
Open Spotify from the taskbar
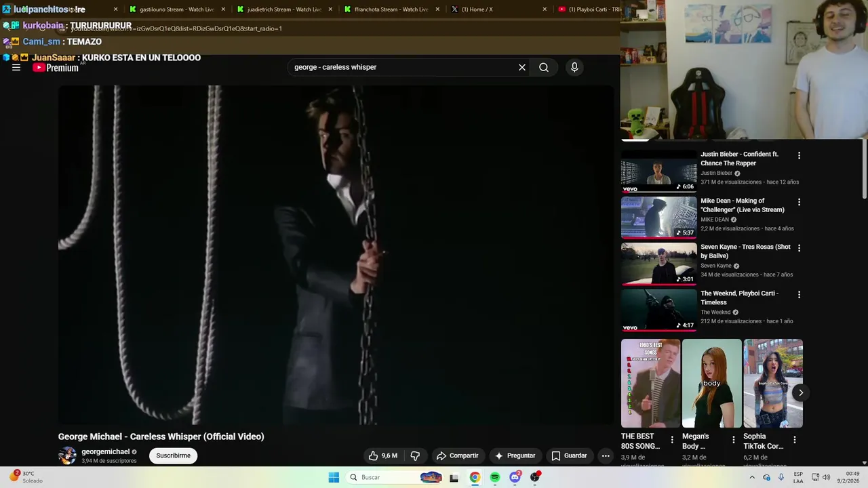495,477
